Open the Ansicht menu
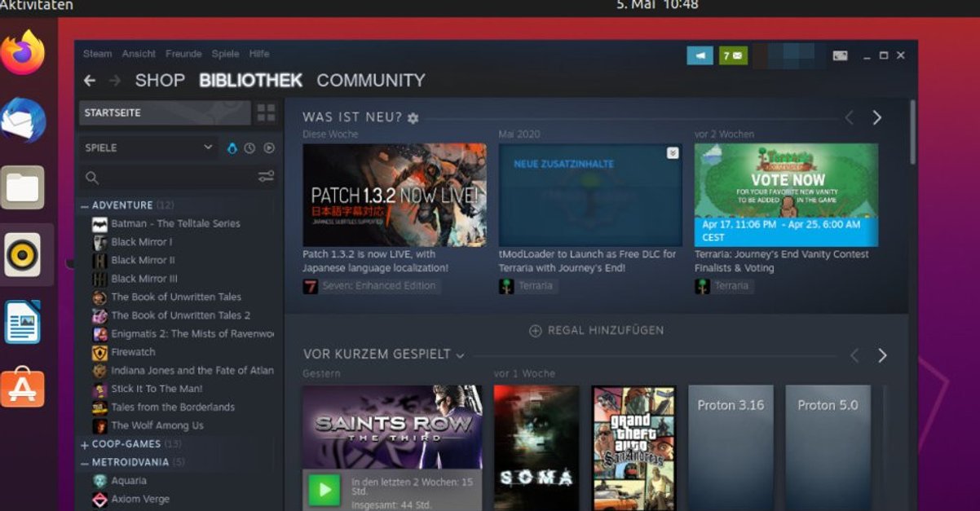This screenshot has height=511, width=980. coord(139,54)
